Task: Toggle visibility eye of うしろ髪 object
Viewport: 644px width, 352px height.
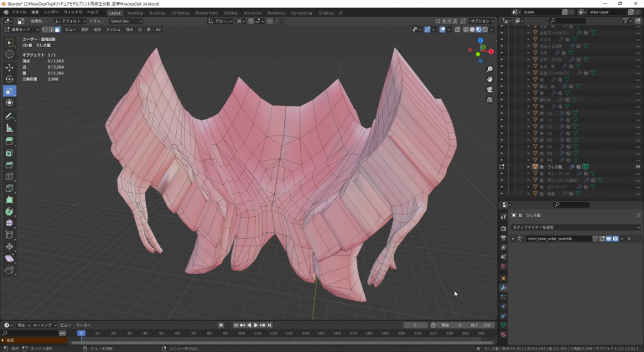Action: 638,167
